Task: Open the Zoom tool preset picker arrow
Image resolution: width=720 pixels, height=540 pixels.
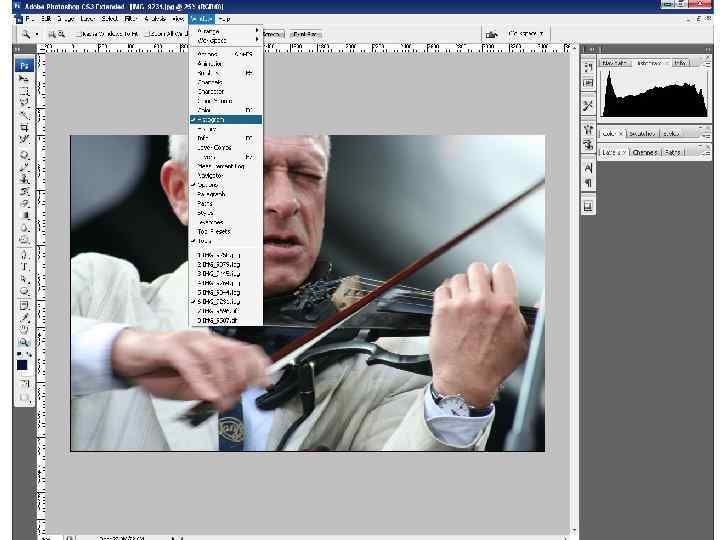Action: (x=37, y=34)
